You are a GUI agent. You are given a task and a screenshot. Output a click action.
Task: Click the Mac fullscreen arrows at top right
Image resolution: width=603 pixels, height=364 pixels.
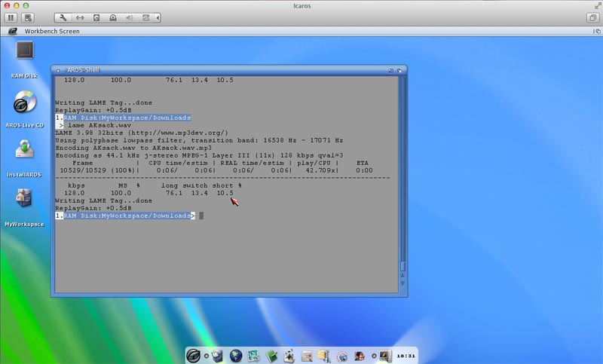tap(598, 5)
